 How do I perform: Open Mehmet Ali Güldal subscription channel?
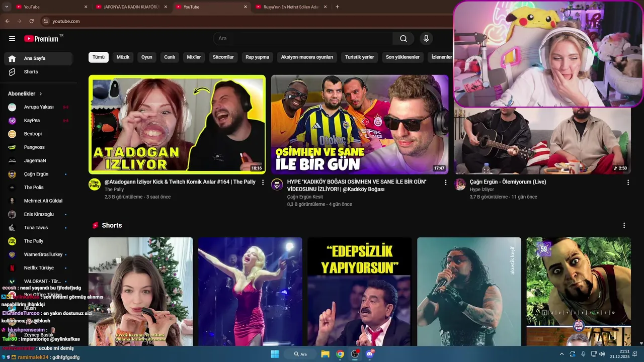pyautogui.click(x=39, y=201)
